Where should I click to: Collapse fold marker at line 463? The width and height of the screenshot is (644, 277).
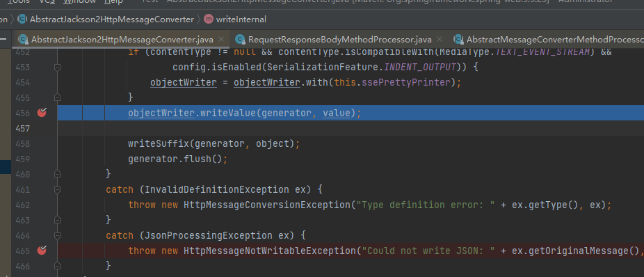click(58, 220)
